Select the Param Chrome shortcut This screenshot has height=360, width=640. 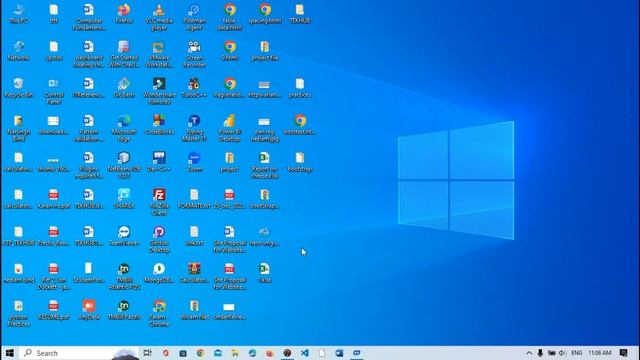(159, 313)
